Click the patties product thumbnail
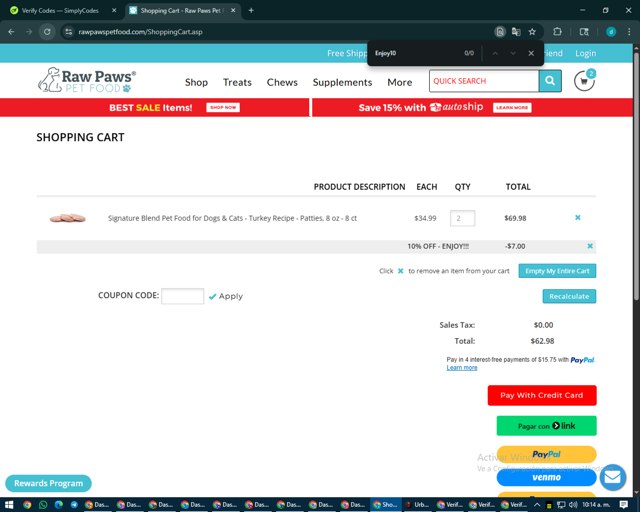The width and height of the screenshot is (640, 512). point(67,218)
